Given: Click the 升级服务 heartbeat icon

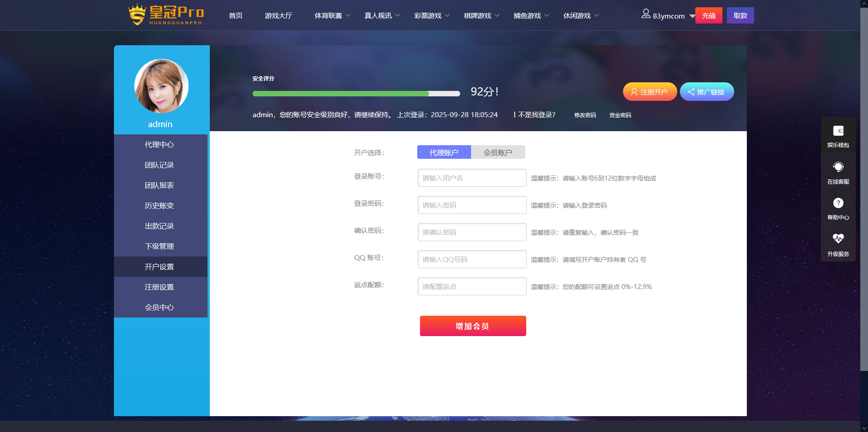Looking at the screenshot, I should [x=838, y=238].
